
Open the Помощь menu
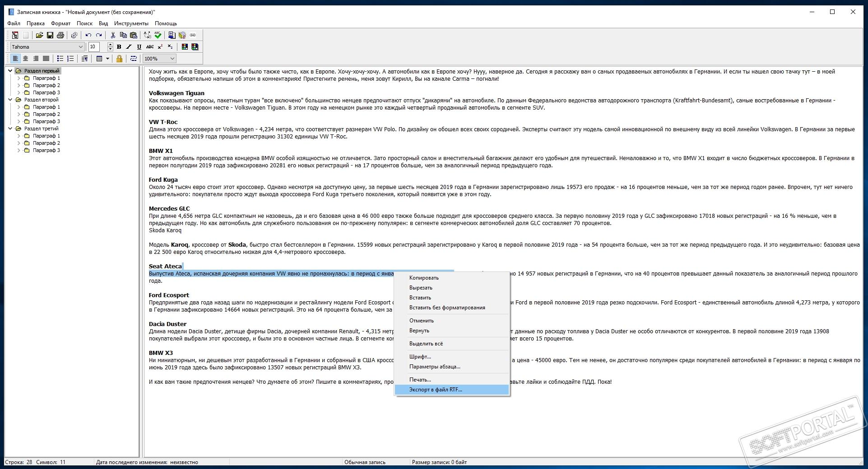pos(166,23)
